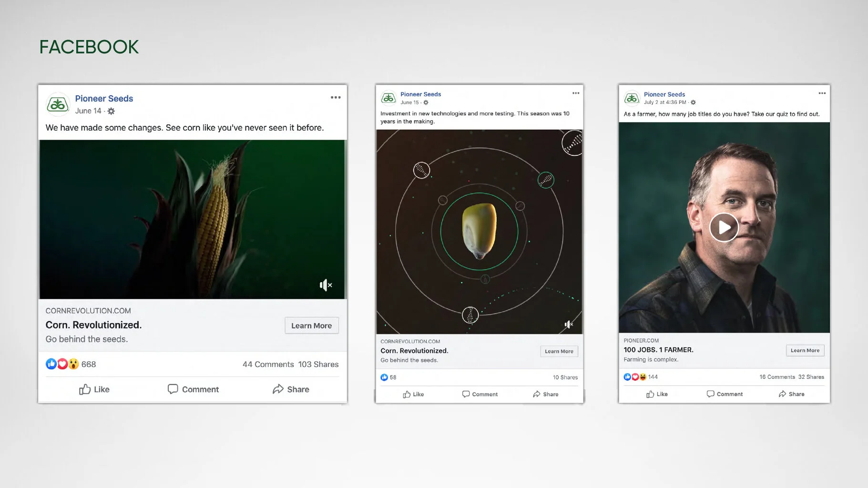
Task: Open Pioneer Seeds page name on June 15 post
Action: pos(421,94)
